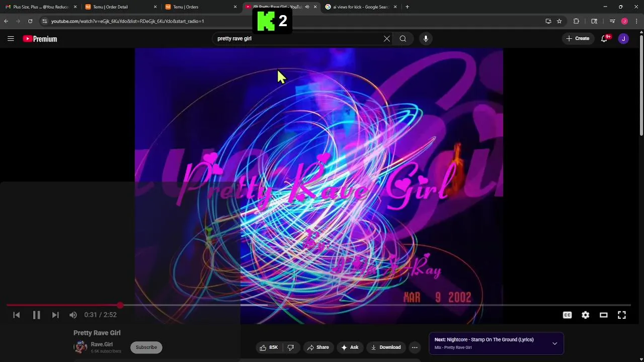Toggle theater mode

[604, 315]
